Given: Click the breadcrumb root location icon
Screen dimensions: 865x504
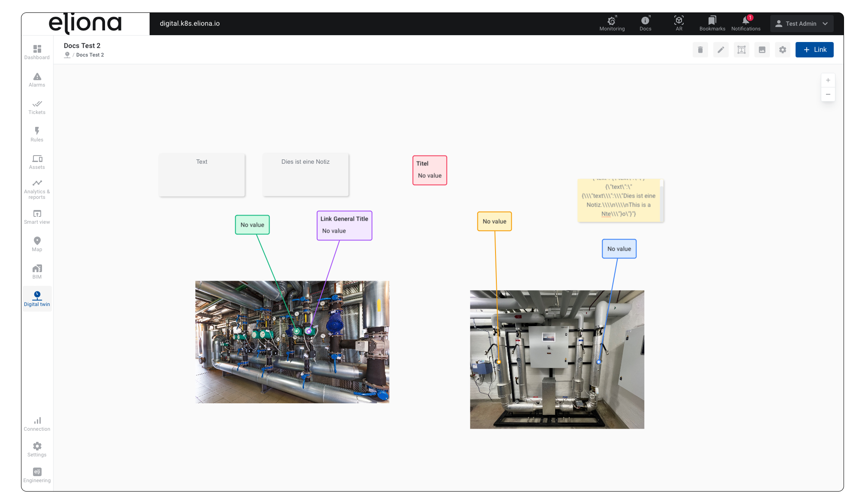Looking at the screenshot, I should (67, 55).
